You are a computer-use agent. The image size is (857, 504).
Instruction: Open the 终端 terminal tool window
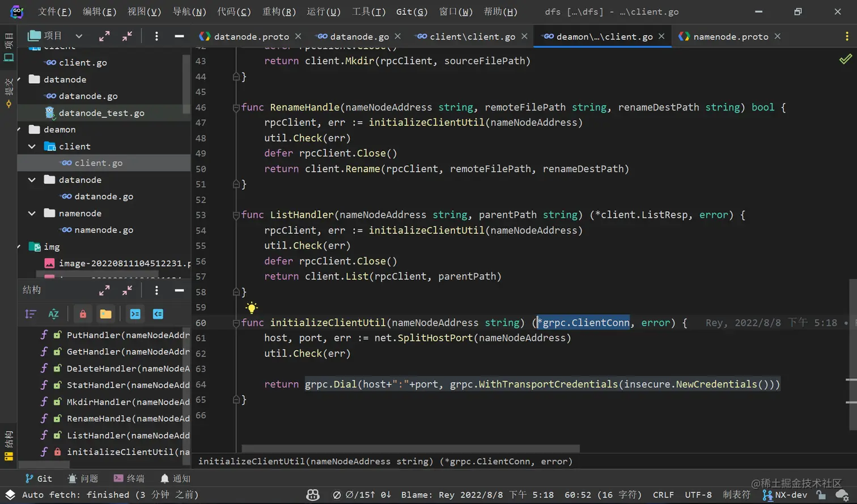click(x=129, y=479)
